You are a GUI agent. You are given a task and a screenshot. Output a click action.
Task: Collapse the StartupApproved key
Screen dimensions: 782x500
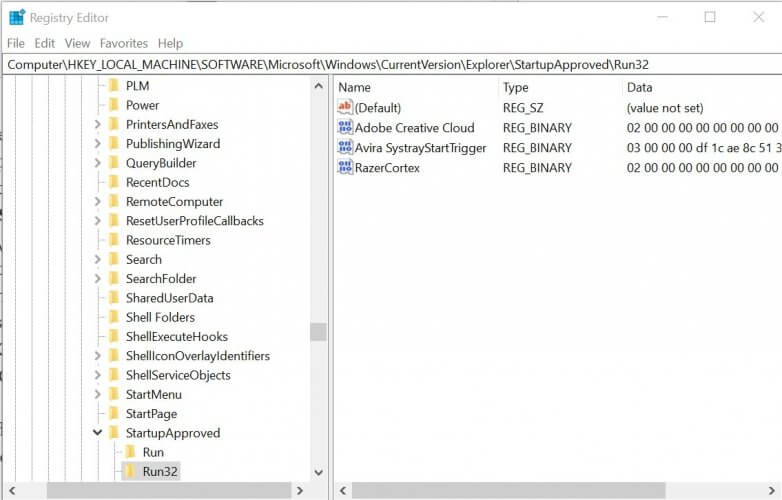click(98, 433)
